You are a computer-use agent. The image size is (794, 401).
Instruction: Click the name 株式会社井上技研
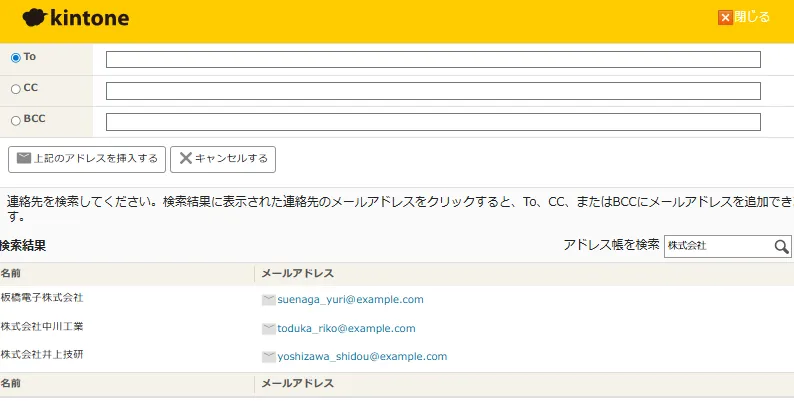click(x=42, y=354)
